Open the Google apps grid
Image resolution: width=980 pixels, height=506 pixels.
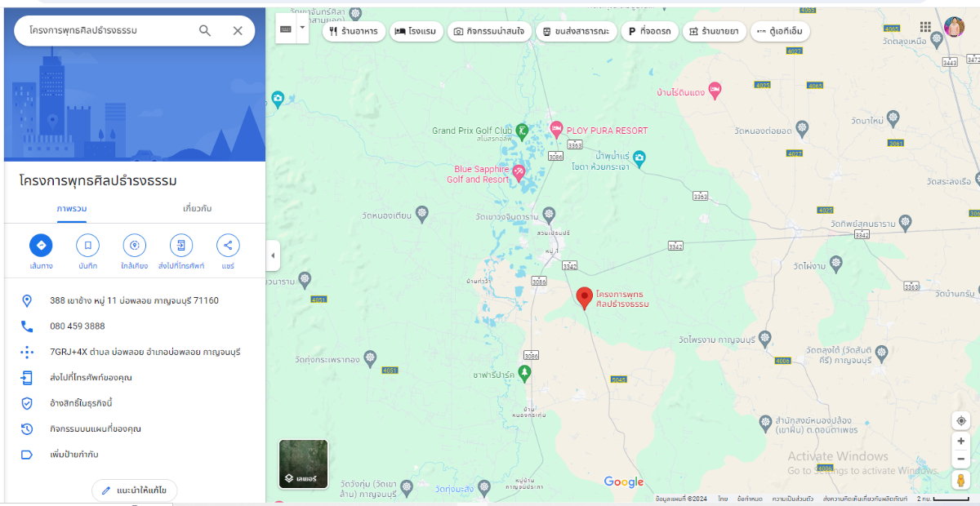pyautogui.click(x=925, y=27)
